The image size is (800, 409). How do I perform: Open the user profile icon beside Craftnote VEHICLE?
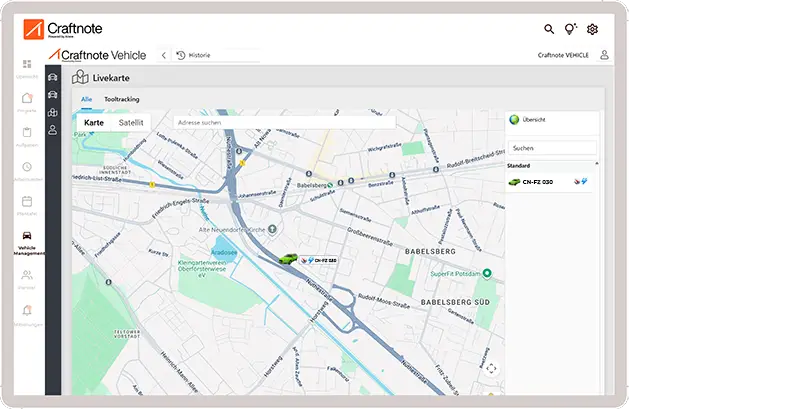tap(604, 56)
